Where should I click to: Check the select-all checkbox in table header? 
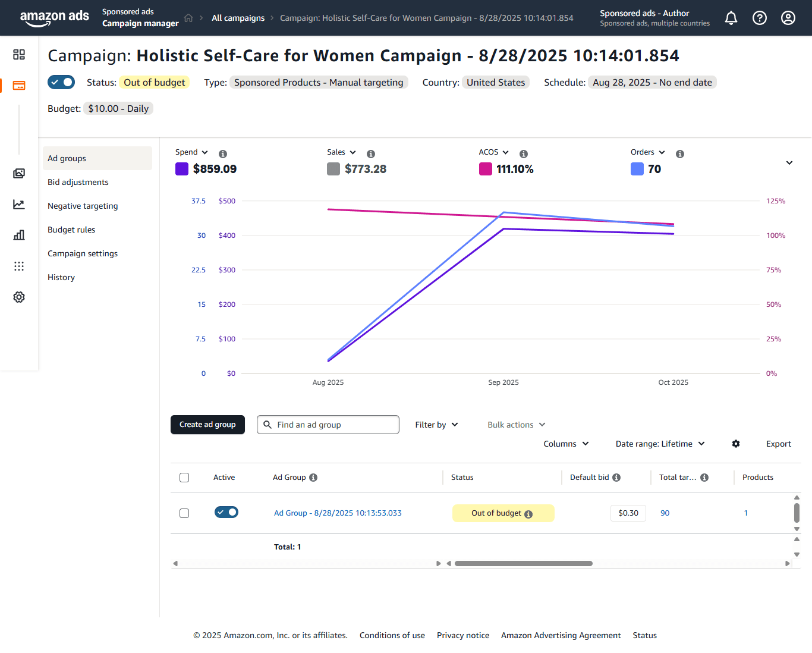184,478
